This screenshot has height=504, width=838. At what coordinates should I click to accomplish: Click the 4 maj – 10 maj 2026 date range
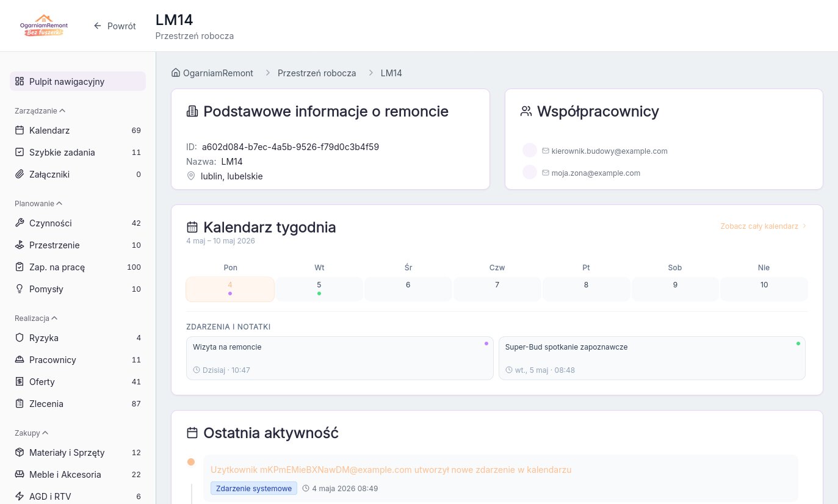pos(220,241)
